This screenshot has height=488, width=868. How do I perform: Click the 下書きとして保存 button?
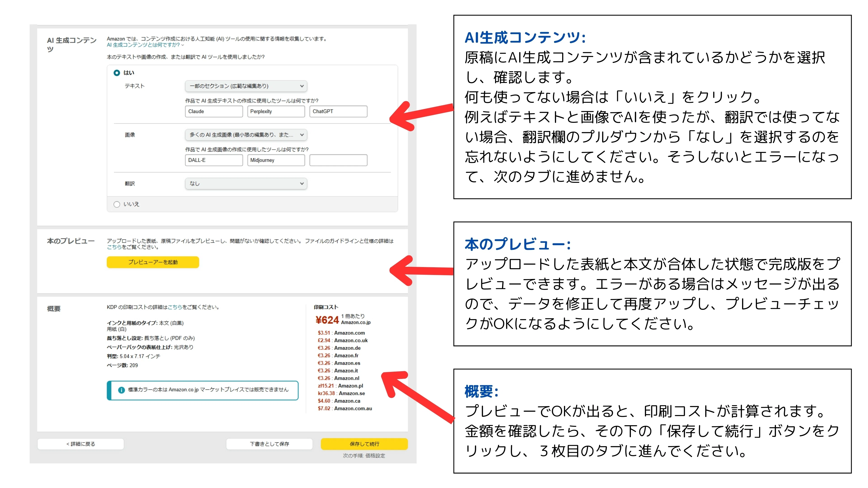pyautogui.click(x=269, y=444)
